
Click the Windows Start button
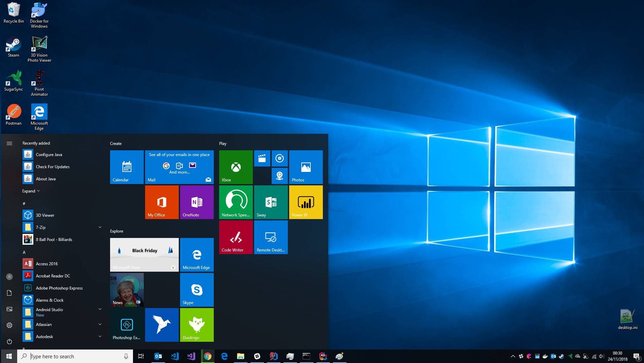click(9, 356)
